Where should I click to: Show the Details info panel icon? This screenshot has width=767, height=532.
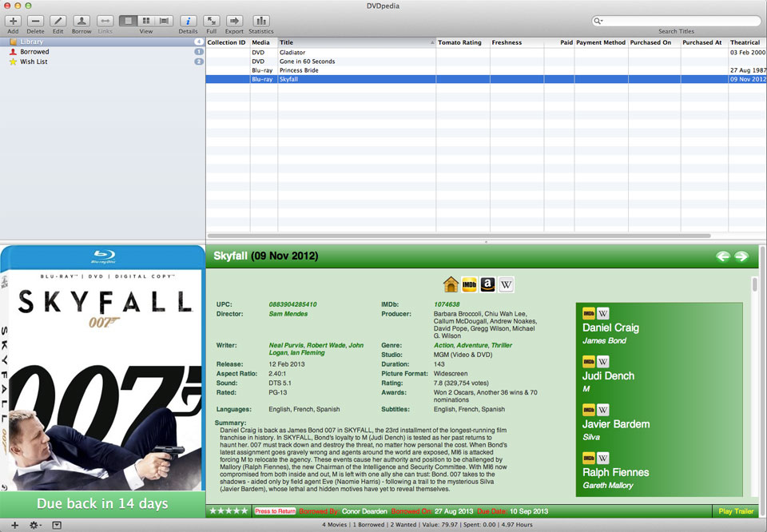(188, 21)
